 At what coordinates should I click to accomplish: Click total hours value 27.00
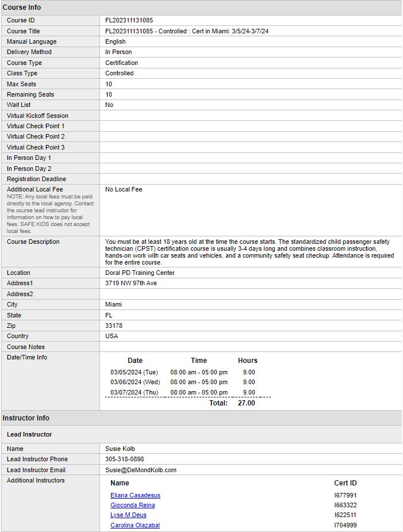[x=246, y=403]
